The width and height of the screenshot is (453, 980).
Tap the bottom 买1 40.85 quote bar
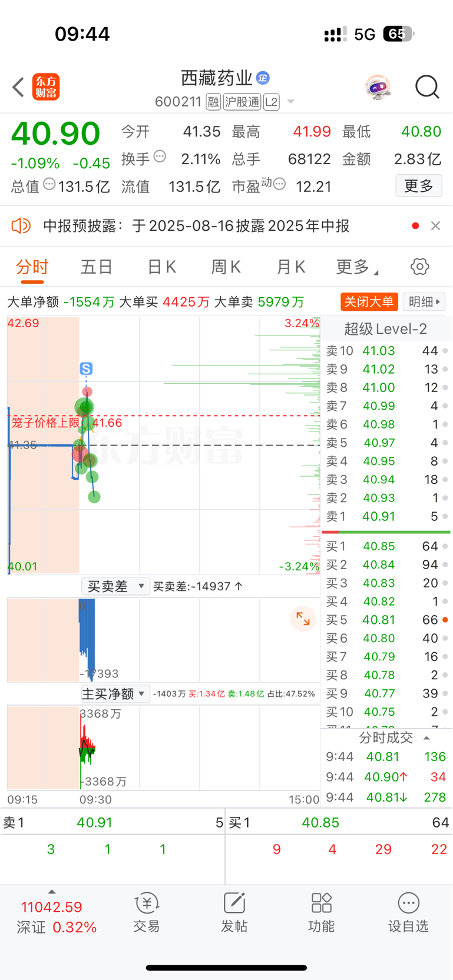[339, 822]
